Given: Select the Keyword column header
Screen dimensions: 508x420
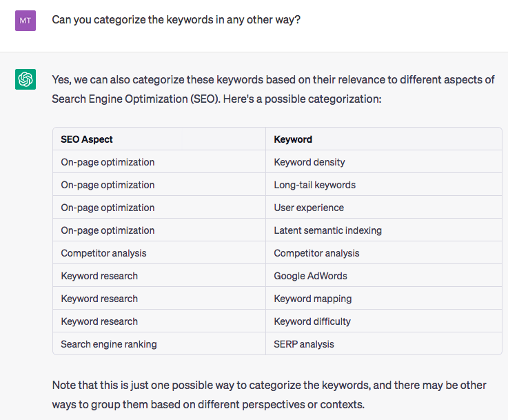Looking at the screenshot, I should pyautogui.click(x=384, y=139).
